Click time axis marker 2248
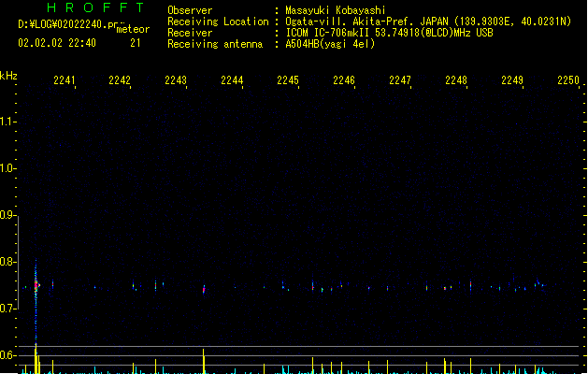This screenshot has height=374, width=588. coord(456,80)
